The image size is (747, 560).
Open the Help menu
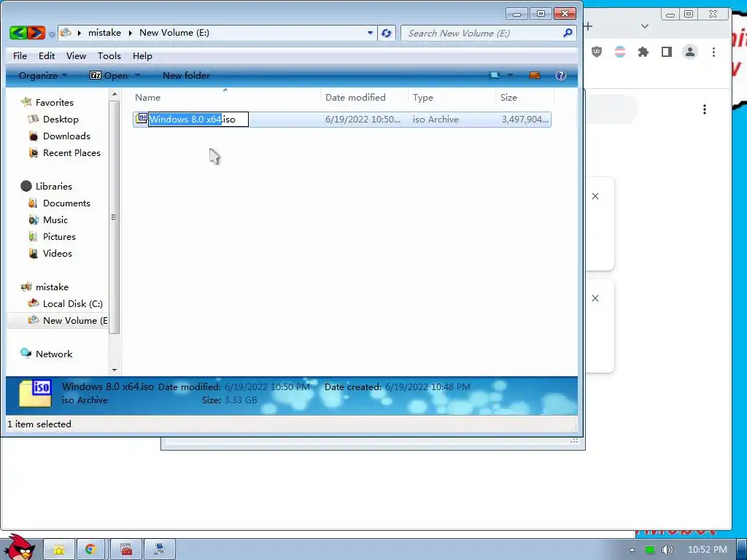point(142,55)
